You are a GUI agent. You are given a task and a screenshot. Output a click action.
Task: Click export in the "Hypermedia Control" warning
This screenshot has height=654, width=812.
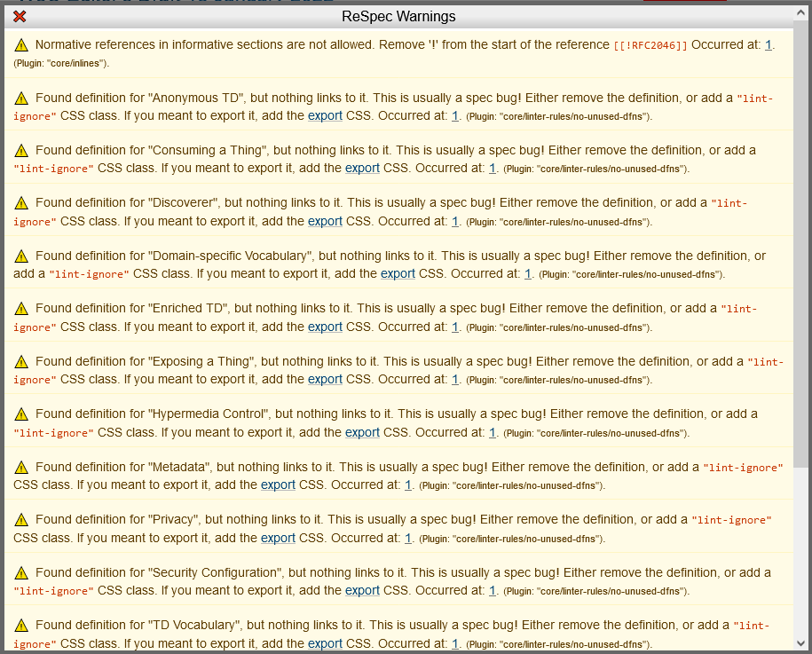[x=362, y=432]
